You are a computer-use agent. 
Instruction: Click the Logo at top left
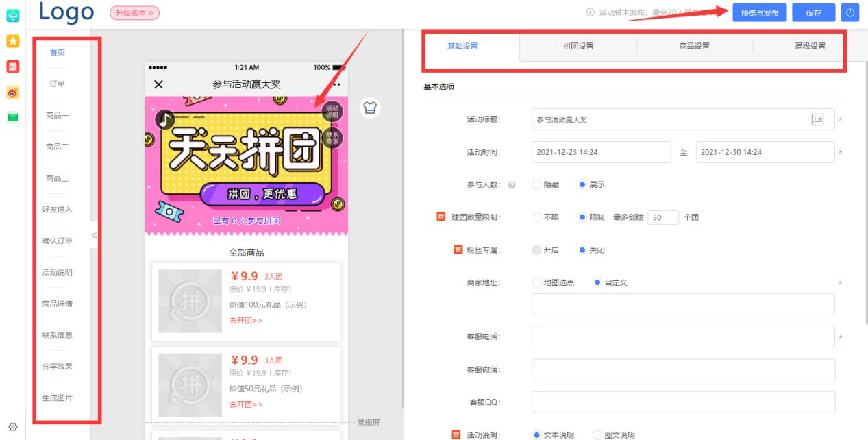click(x=66, y=12)
